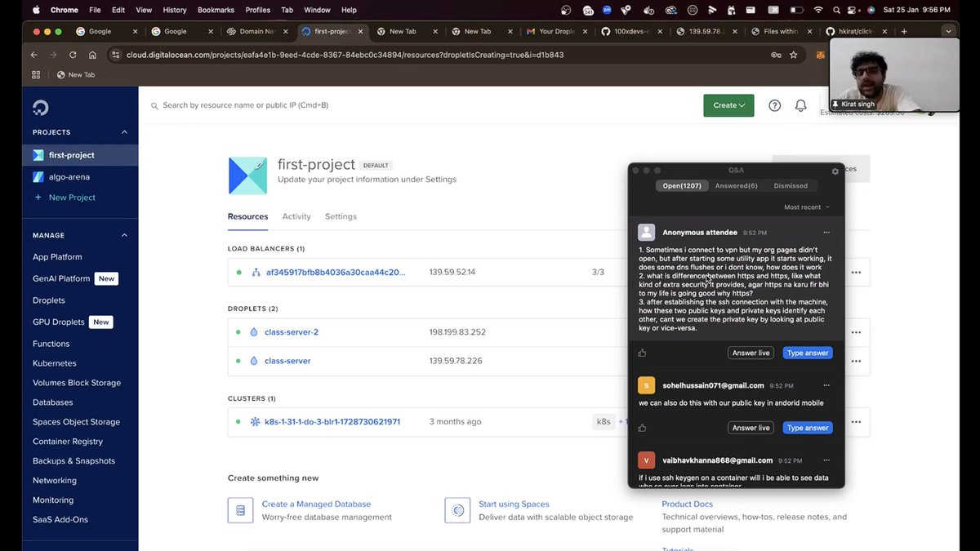The width and height of the screenshot is (980, 551).
Task: Click Start using Spaces link
Action: (x=514, y=504)
